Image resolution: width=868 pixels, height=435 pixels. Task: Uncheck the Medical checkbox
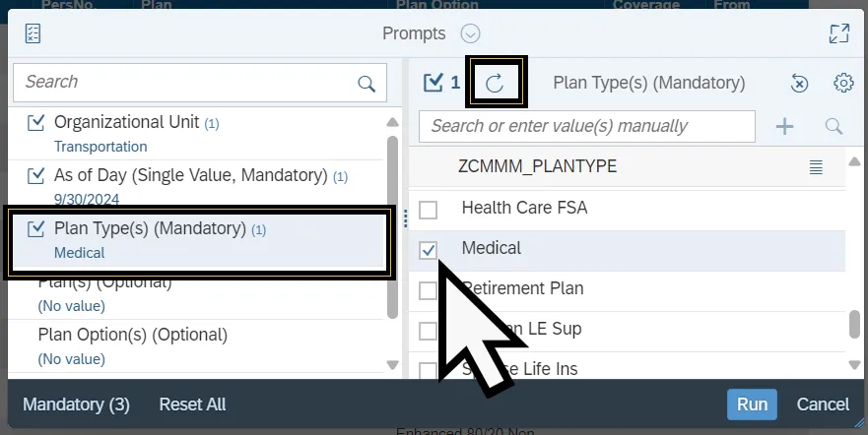coord(429,250)
